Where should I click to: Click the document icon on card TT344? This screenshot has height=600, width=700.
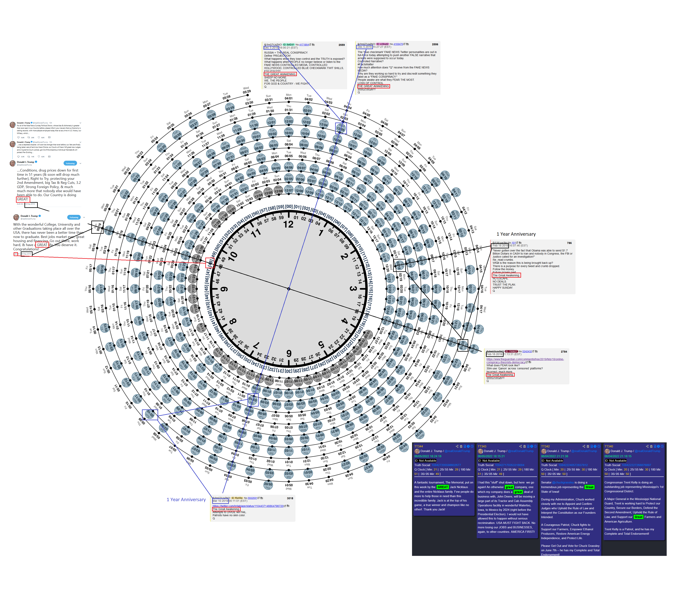[x=465, y=446]
